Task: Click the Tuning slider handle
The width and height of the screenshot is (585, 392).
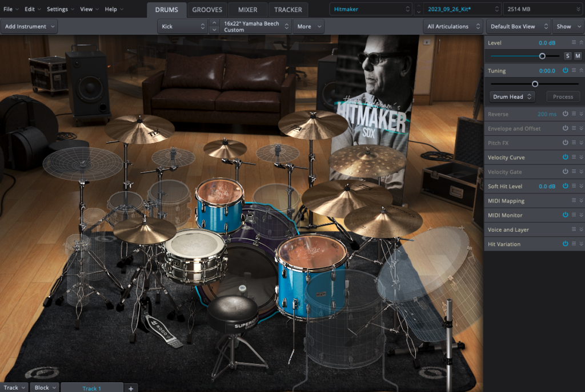Action: click(x=535, y=84)
